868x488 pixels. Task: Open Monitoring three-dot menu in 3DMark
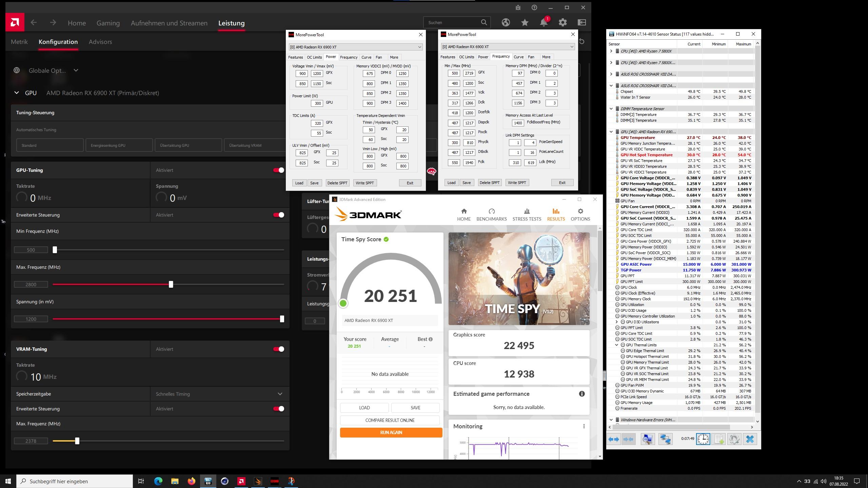click(584, 426)
